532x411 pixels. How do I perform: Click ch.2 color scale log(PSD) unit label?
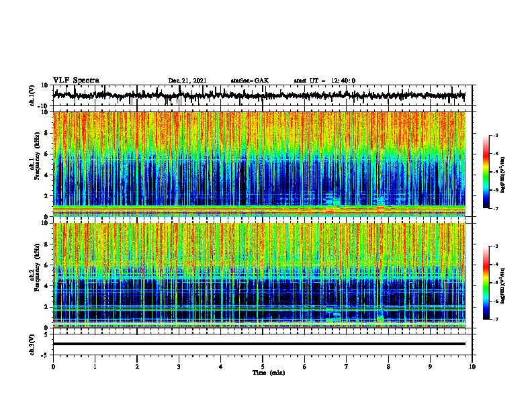click(502, 286)
